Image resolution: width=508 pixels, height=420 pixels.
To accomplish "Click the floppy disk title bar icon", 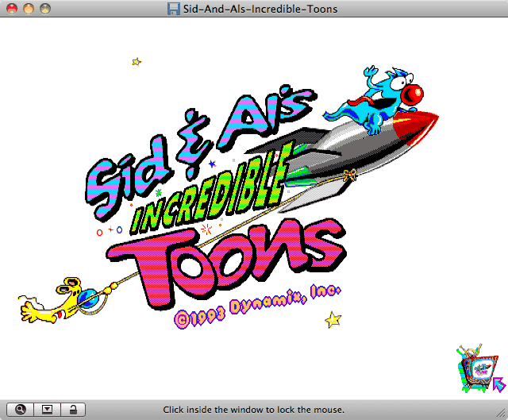I will (x=174, y=9).
